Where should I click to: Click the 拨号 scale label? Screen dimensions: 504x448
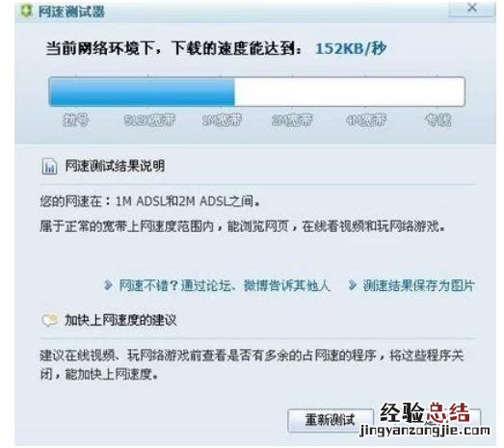coord(76,120)
